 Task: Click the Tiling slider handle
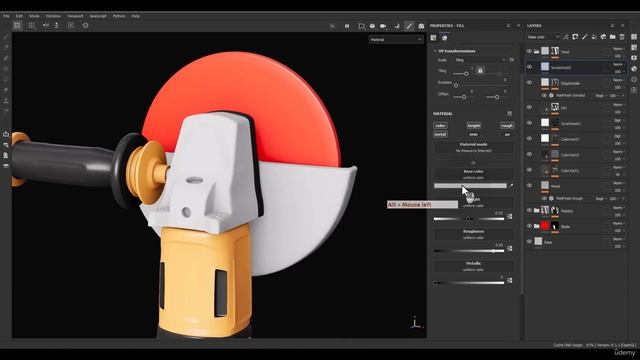tap(466, 74)
